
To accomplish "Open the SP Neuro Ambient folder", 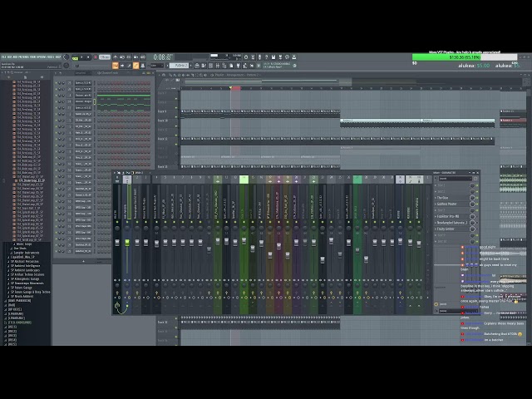I will click(22, 296).
